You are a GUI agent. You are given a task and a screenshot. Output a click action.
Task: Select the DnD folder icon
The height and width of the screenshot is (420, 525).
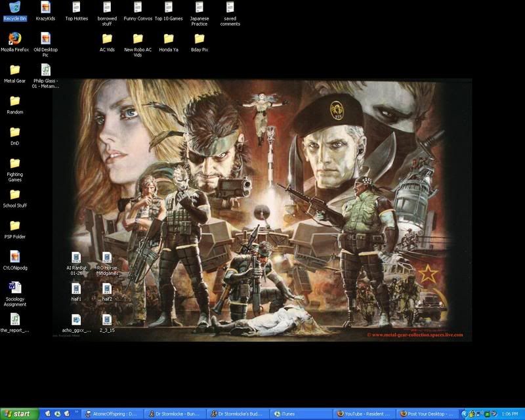[14, 136]
